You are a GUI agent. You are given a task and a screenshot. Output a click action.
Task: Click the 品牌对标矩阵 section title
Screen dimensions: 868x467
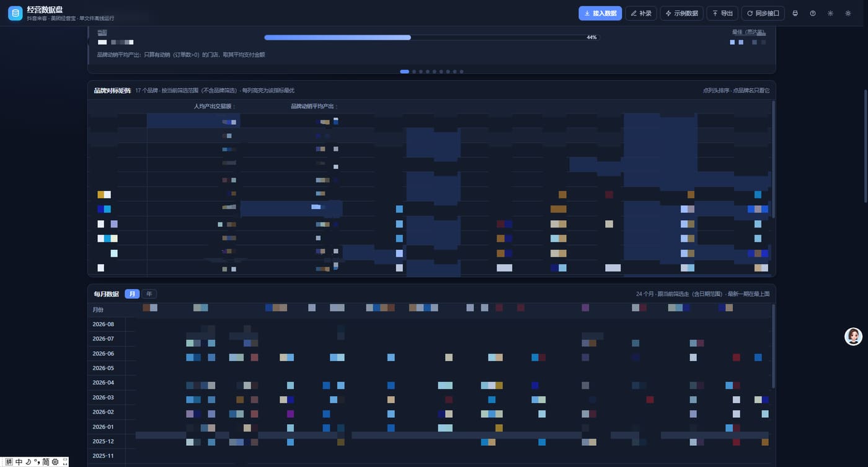click(x=112, y=91)
